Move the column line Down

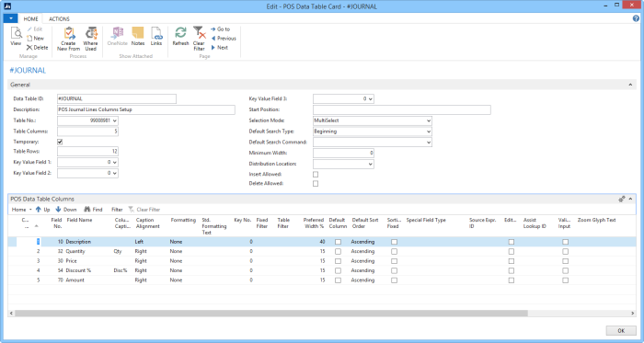(65, 210)
